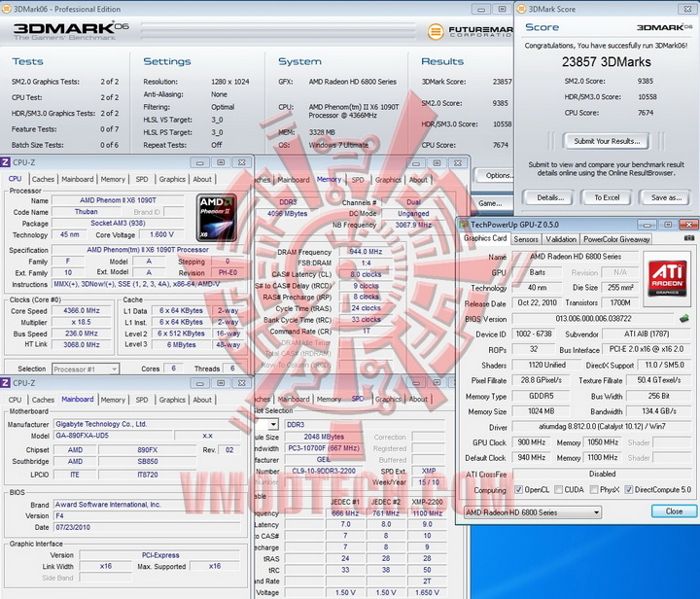700x599 pixels.
Task: Open the SPD slot selection dropdown
Action: coord(273,424)
